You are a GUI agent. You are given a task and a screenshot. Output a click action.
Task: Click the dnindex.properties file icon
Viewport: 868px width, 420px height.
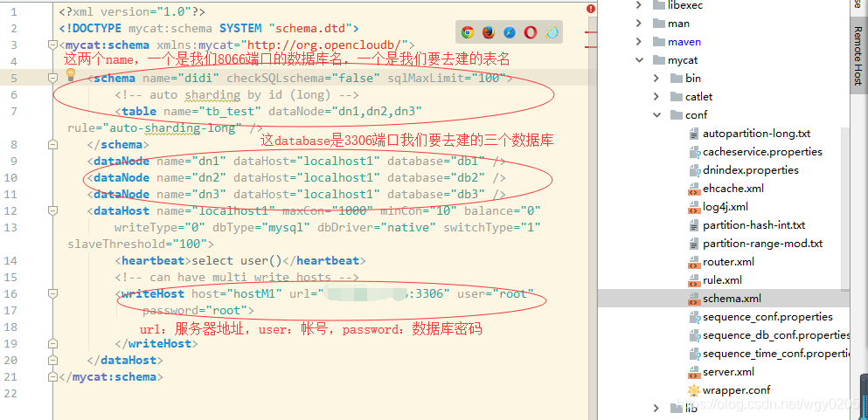point(694,170)
